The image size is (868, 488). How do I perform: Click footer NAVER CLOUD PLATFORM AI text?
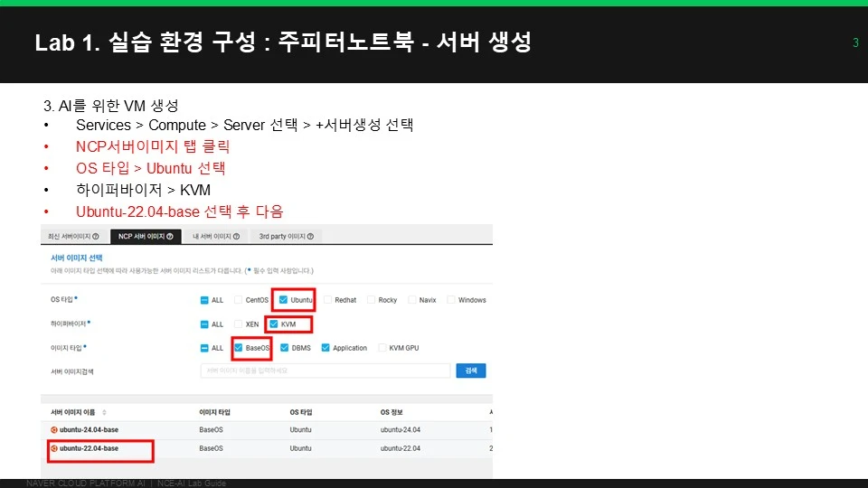pos(86,483)
